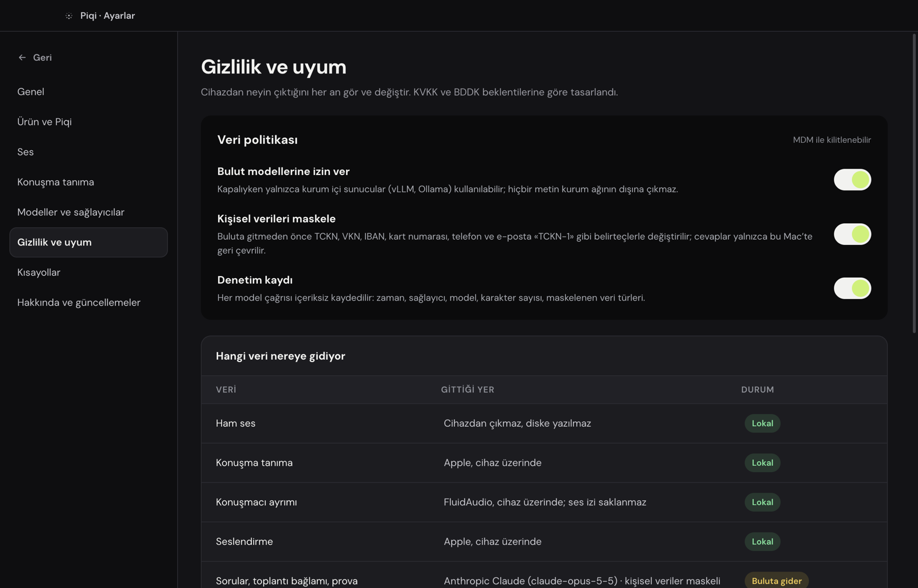Click Hangi veri nereye gidiyor heading
This screenshot has width=918, height=588.
pos(281,356)
